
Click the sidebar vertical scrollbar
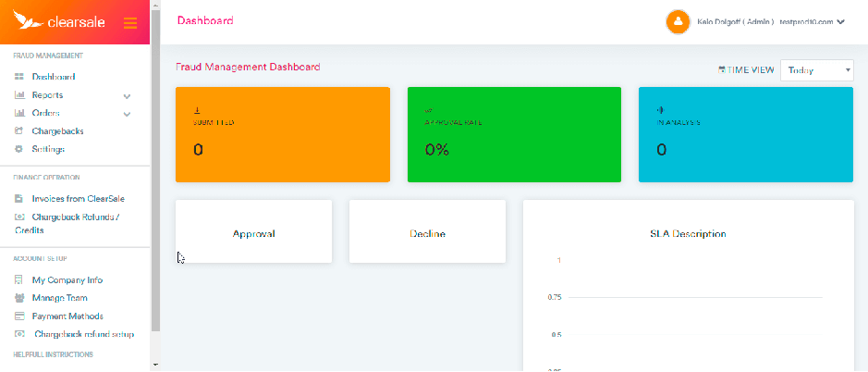tap(155, 185)
